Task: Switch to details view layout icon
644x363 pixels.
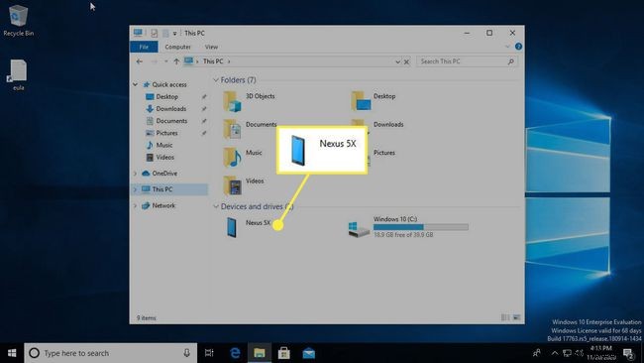Action: coord(505,317)
